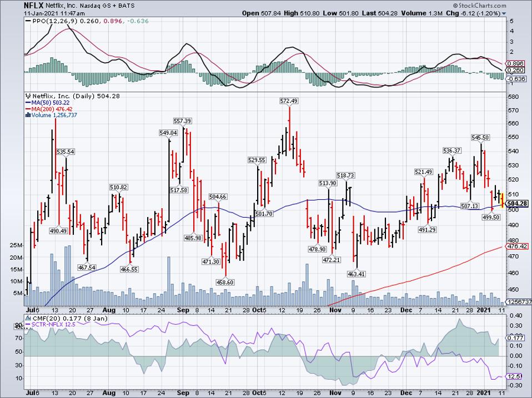Click the 472.21 low price label

(x=332, y=260)
